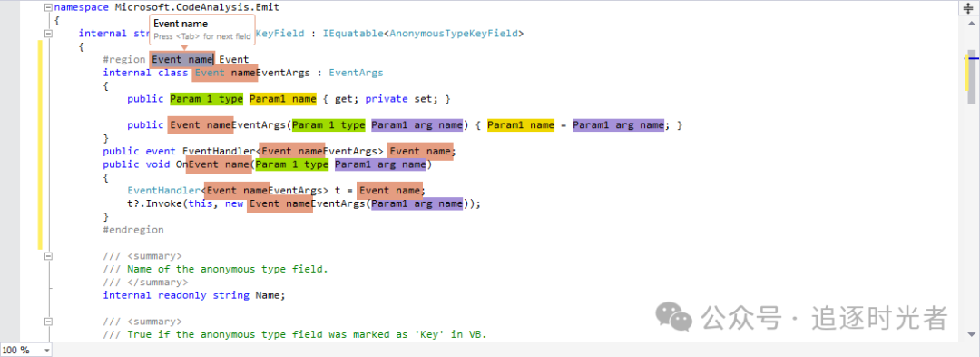Select Param1 name field in property line
The image size is (980, 357).
[282, 99]
